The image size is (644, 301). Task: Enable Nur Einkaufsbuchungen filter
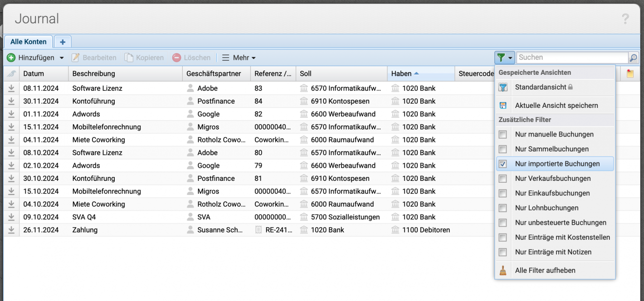pyautogui.click(x=503, y=194)
